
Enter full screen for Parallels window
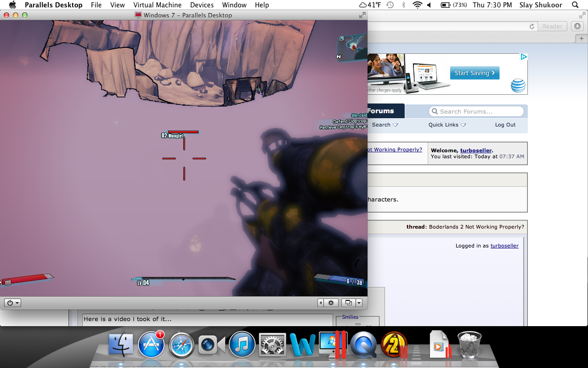(362, 15)
